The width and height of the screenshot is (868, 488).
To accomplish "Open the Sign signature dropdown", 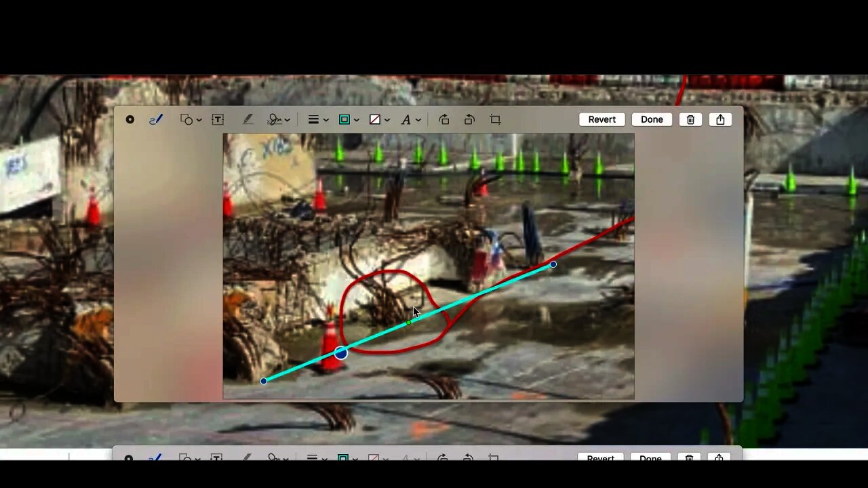I will coord(279,119).
